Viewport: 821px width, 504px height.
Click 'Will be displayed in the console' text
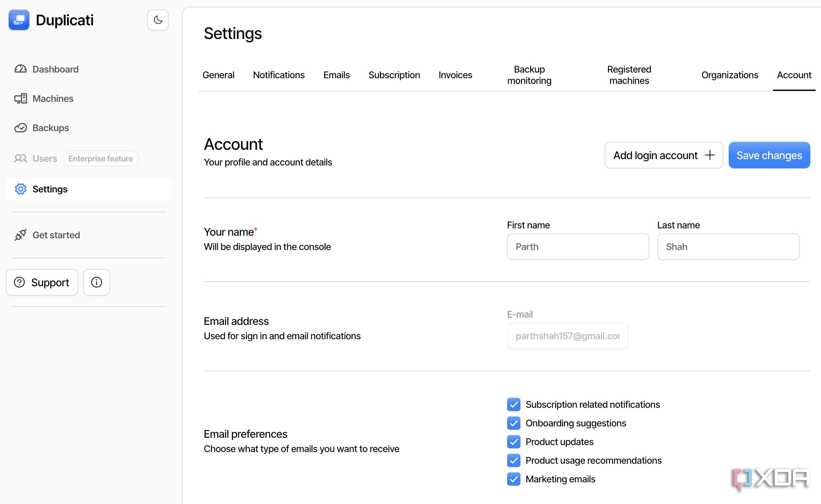[267, 247]
